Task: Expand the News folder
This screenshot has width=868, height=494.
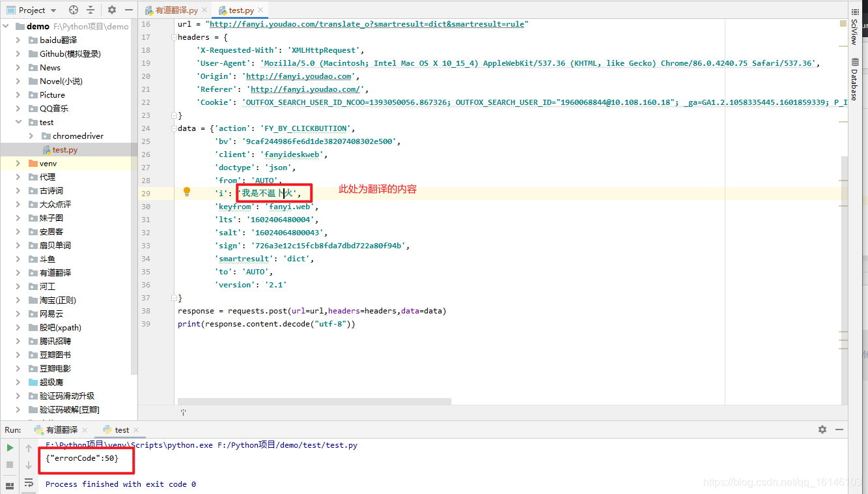Action: 18,68
